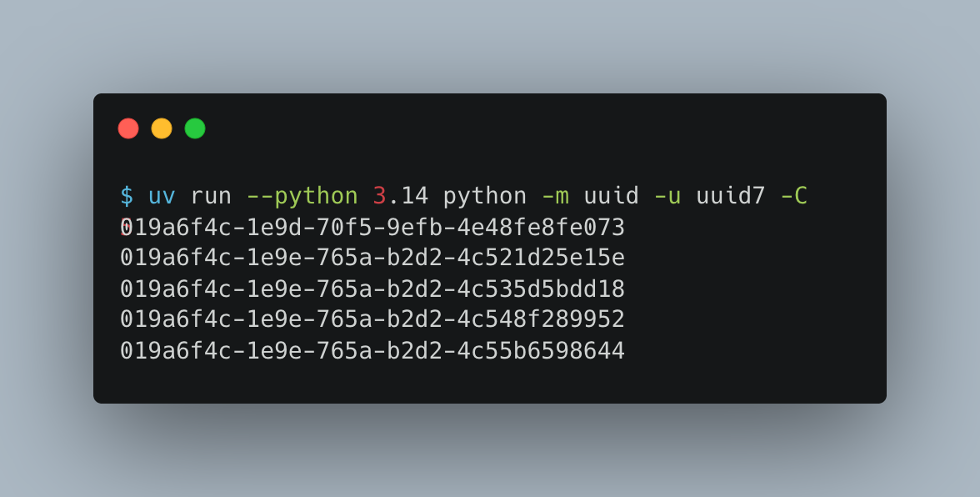Click the '-C' flag ending the command
This screenshot has height=497, width=980.
coord(793,196)
